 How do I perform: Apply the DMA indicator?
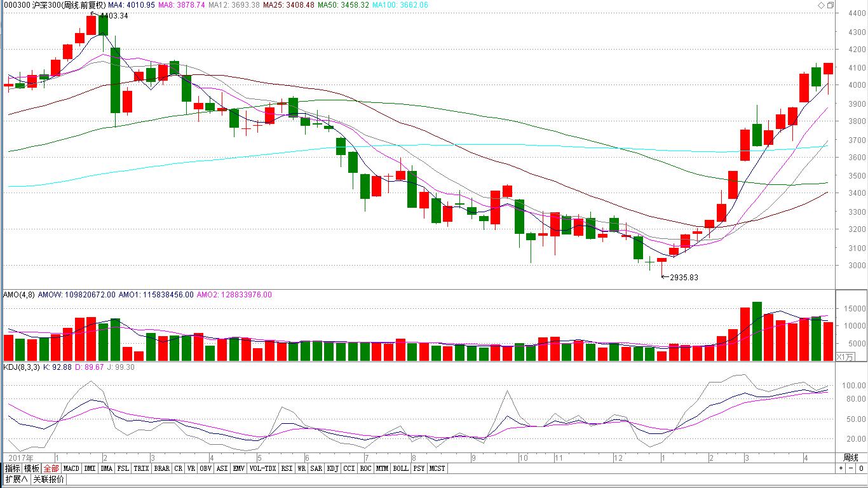106,468
